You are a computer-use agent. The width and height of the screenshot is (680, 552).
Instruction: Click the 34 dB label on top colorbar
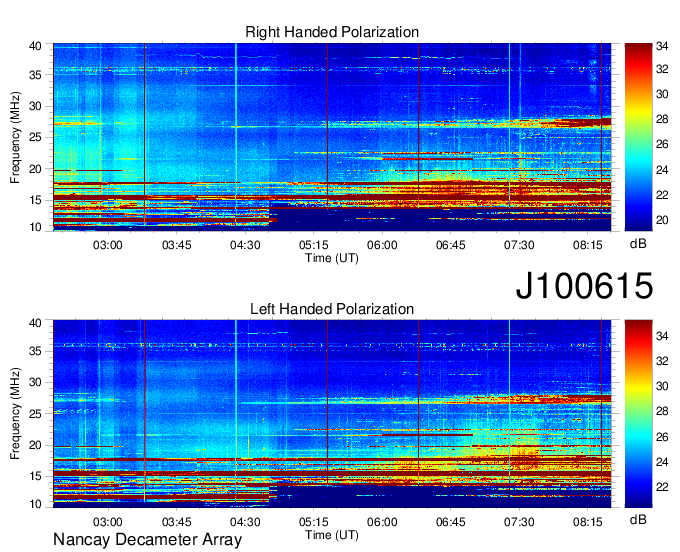coord(662,47)
